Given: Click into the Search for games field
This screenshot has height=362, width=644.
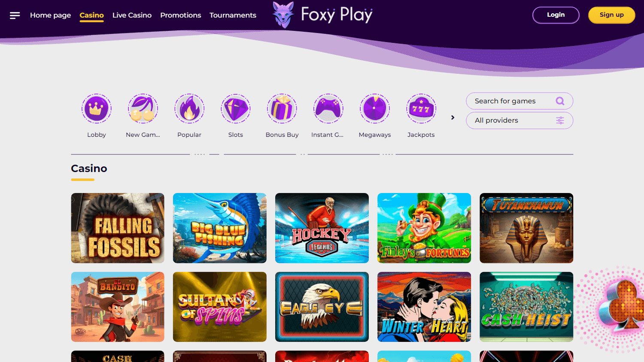Looking at the screenshot, I should (x=519, y=101).
